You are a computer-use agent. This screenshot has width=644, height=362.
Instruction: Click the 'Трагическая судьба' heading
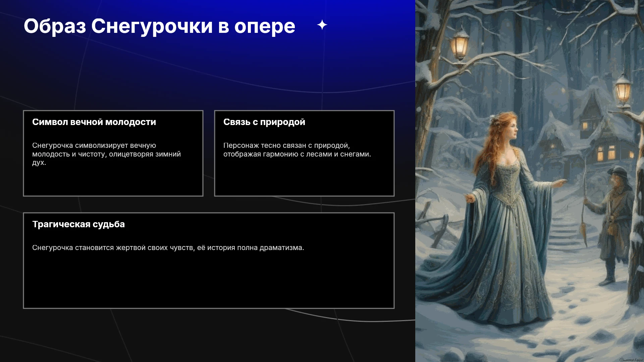(78, 224)
